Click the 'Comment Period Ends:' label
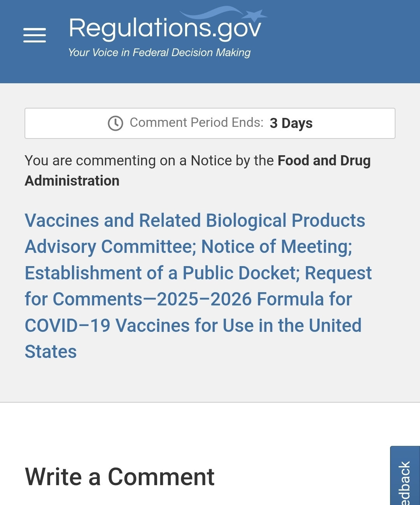 (x=196, y=123)
